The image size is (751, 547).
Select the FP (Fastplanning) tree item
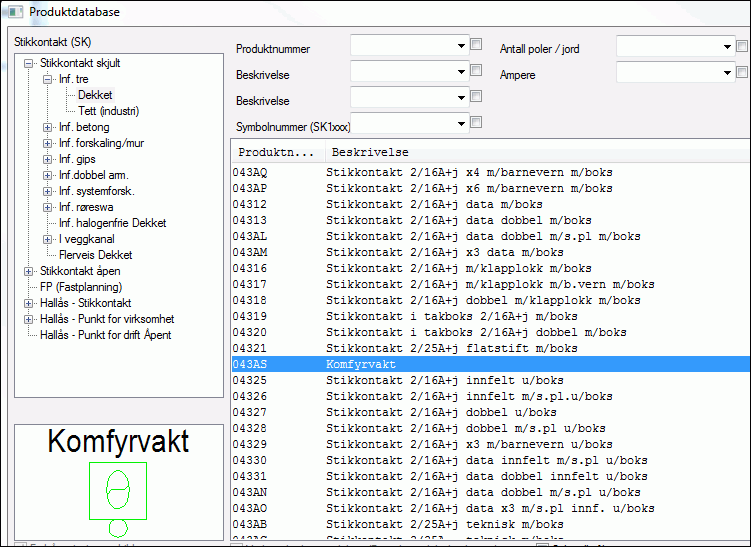click(x=80, y=287)
